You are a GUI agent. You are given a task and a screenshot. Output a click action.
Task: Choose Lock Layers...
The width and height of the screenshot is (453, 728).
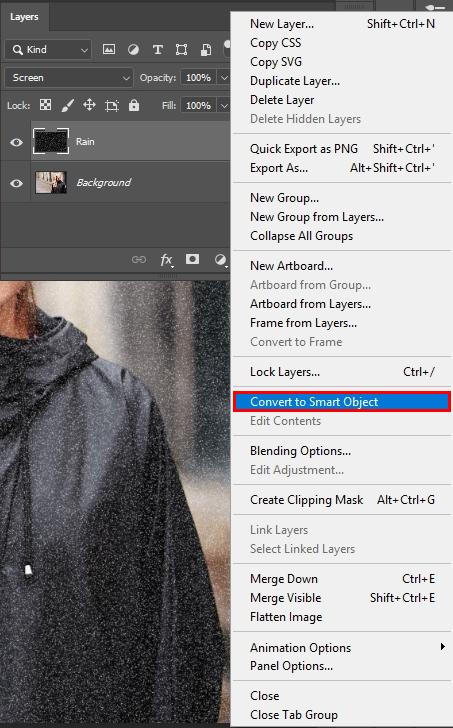point(285,372)
